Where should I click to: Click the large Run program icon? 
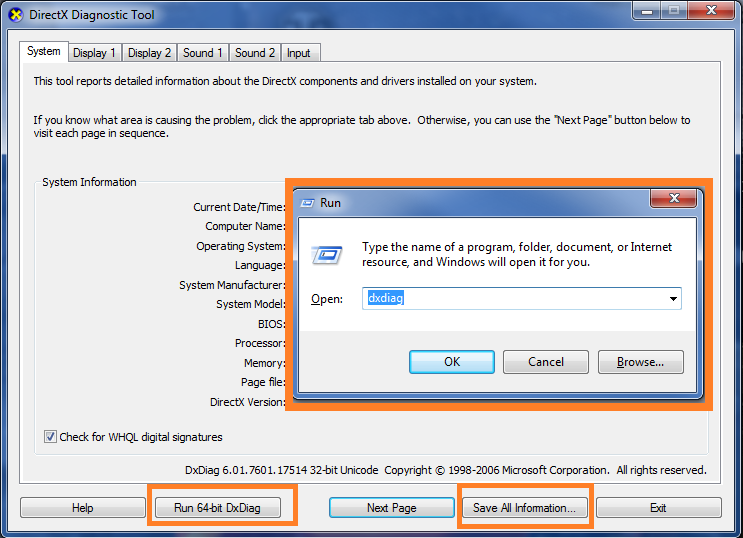(x=326, y=255)
